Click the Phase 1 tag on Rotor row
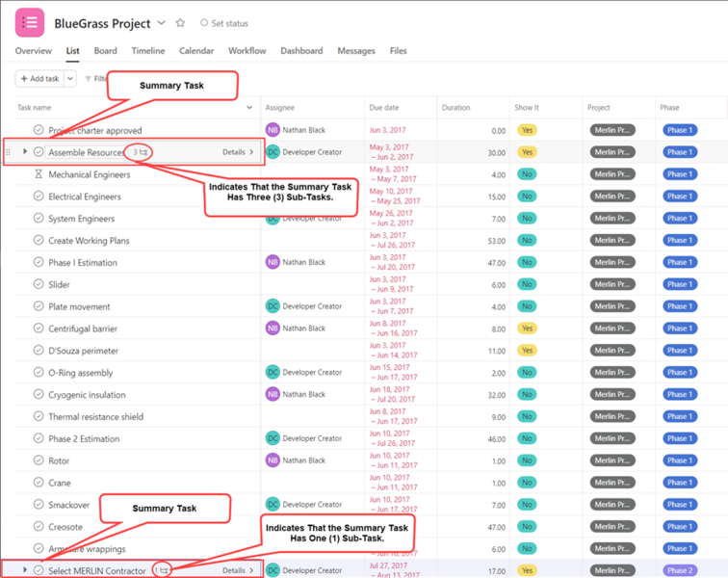The height and width of the screenshot is (578, 728). pyautogui.click(x=680, y=460)
